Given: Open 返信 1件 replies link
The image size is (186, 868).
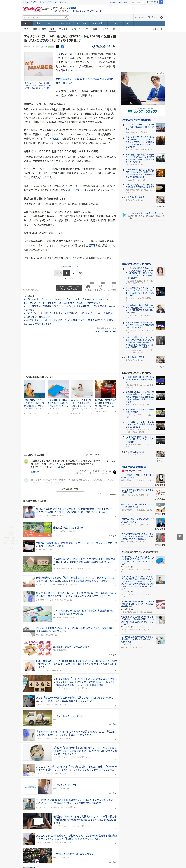Looking at the screenshot, I should (34, 472).
